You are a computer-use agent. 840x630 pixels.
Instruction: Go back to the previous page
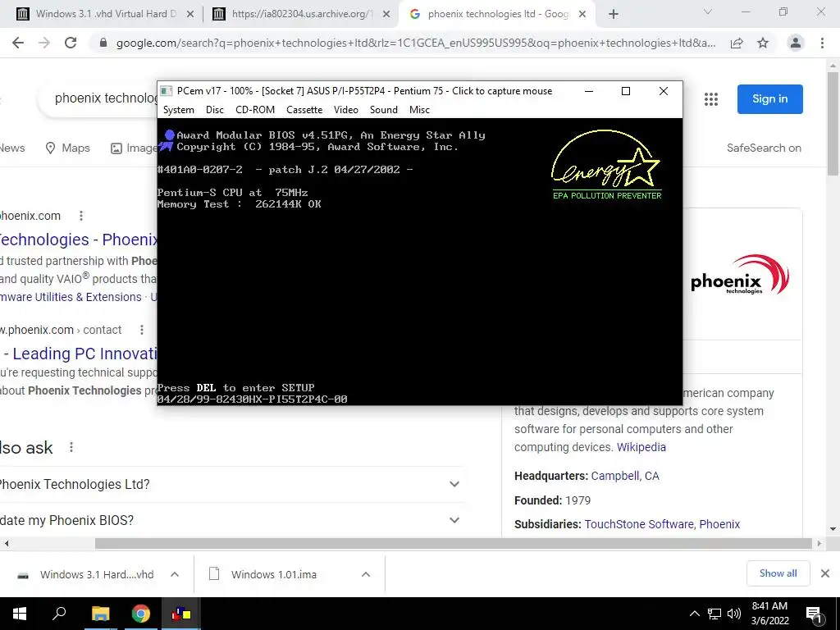(18, 43)
